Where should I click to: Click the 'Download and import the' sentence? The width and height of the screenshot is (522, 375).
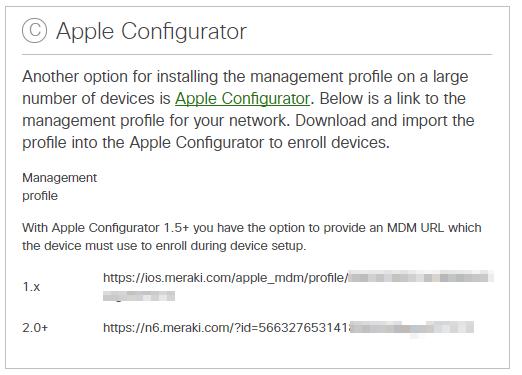385,121
